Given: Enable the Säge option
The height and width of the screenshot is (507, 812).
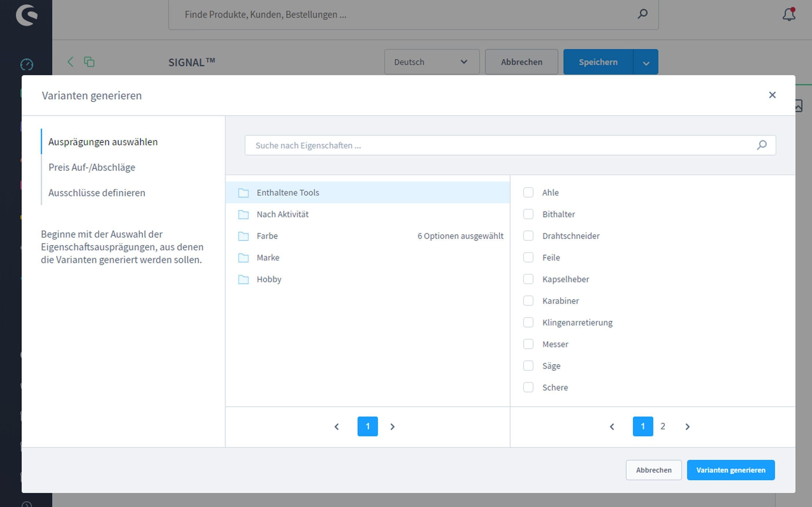Looking at the screenshot, I should tap(528, 366).
